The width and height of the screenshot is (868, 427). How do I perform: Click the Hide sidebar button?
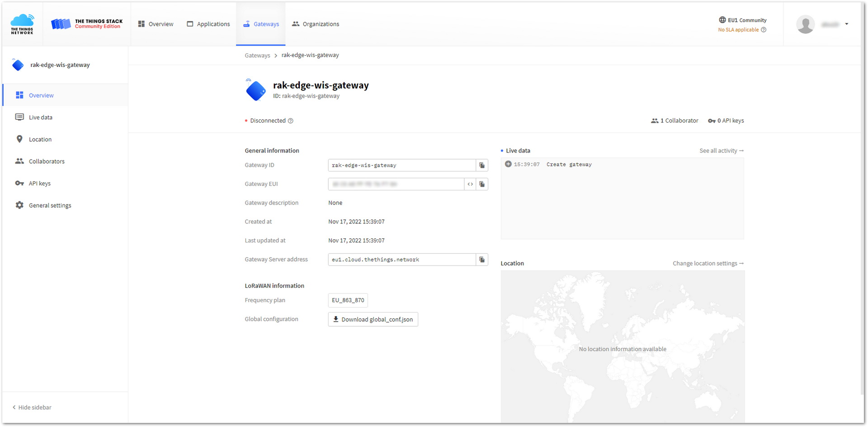[x=32, y=408]
